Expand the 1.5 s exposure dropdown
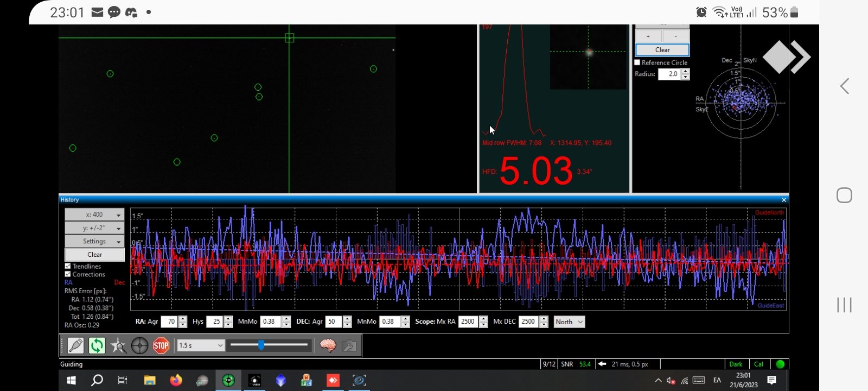The height and width of the screenshot is (391, 868). 201,345
